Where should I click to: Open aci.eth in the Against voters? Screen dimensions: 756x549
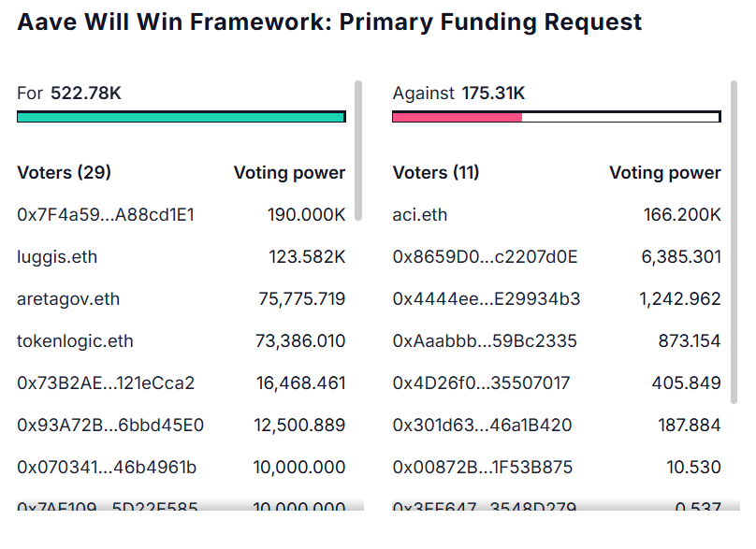[420, 215]
